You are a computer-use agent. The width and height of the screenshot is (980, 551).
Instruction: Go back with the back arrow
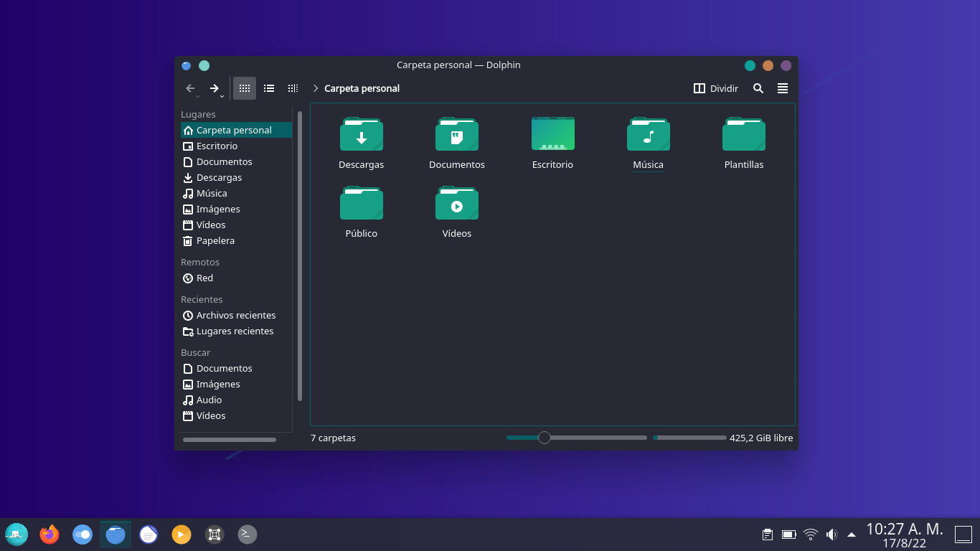tap(190, 88)
